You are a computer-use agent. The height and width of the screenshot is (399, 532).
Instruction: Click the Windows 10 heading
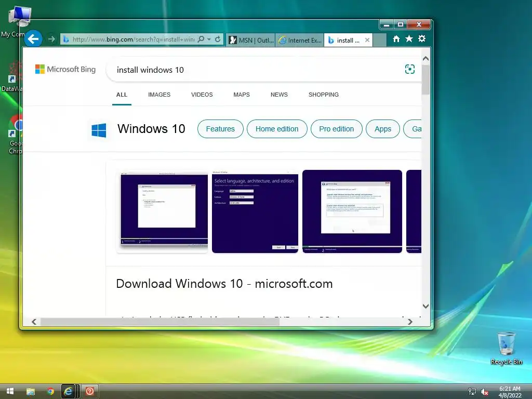click(151, 129)
